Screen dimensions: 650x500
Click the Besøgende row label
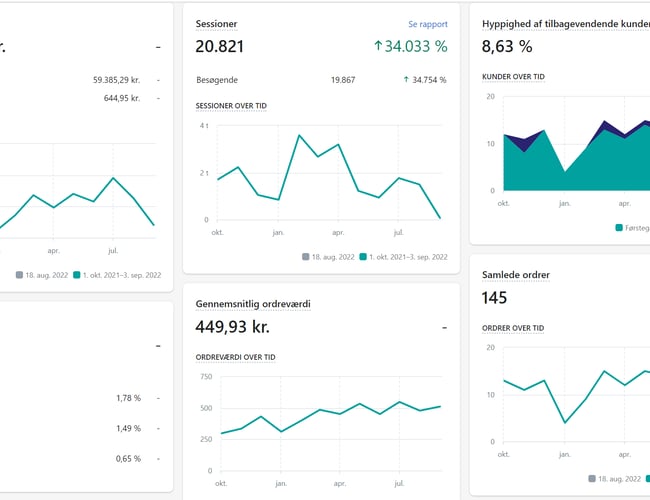217,79
